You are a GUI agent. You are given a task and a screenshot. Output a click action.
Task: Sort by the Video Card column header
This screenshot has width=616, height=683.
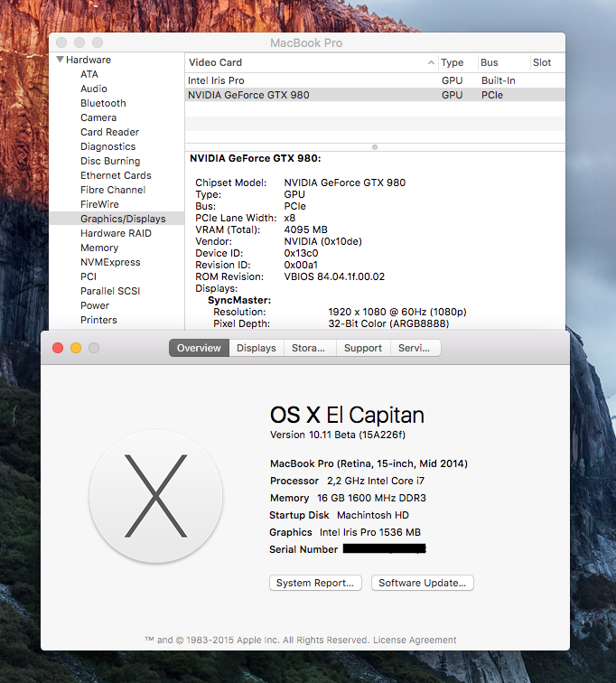pyautogui.click(x=312, y=62)
